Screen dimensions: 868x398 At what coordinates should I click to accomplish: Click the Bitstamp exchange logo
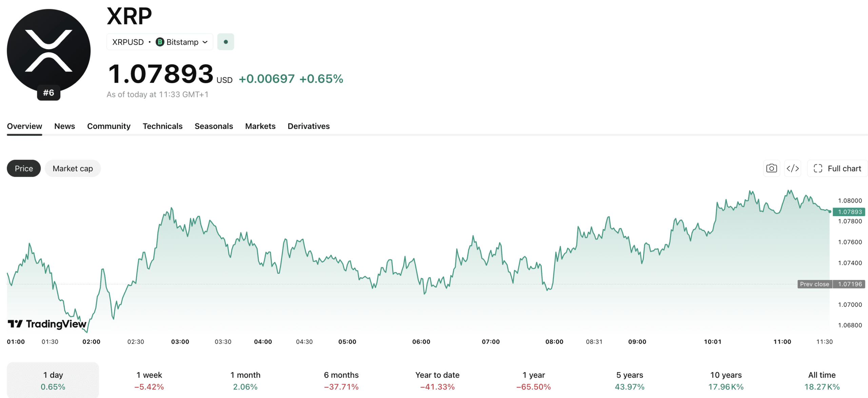tap(160, 42)
